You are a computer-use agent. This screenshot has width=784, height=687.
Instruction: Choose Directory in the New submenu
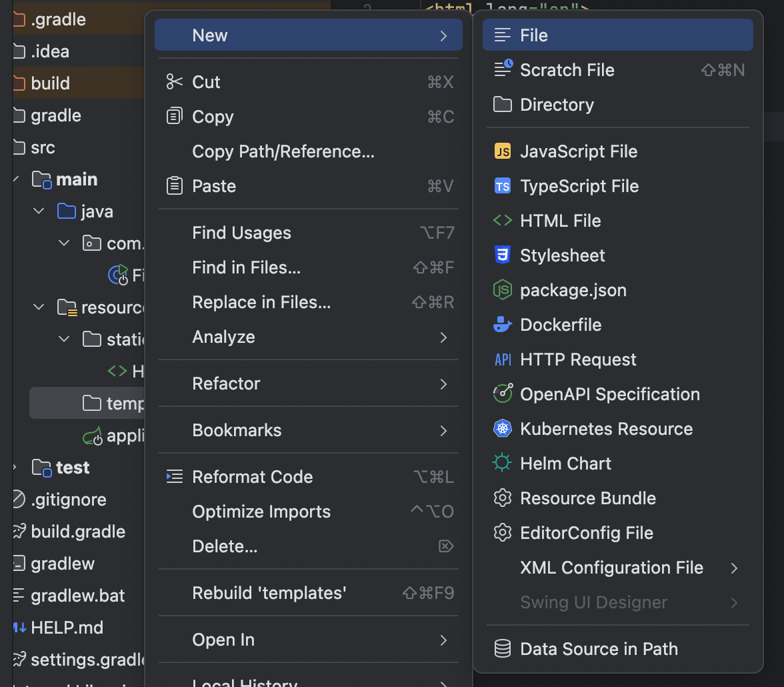click(x=617, y=105)
